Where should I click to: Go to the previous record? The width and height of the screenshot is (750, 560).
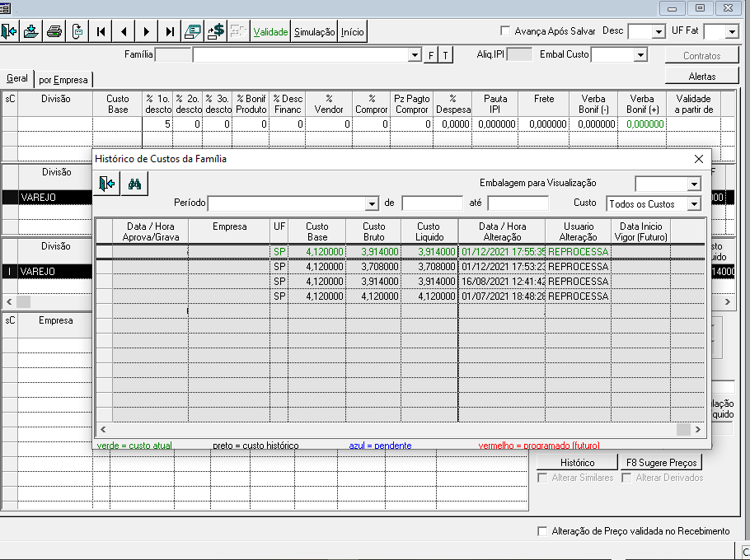[x=124, y=31]
